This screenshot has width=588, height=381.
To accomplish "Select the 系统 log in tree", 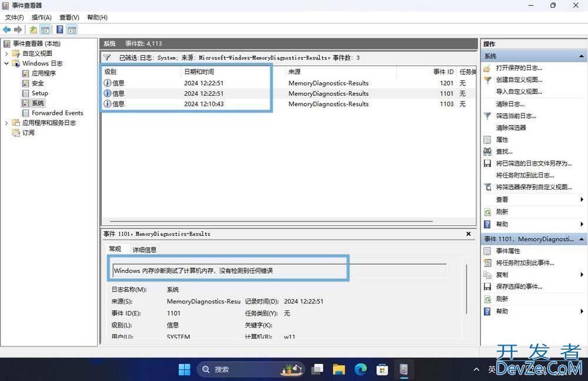I will 38,103.
